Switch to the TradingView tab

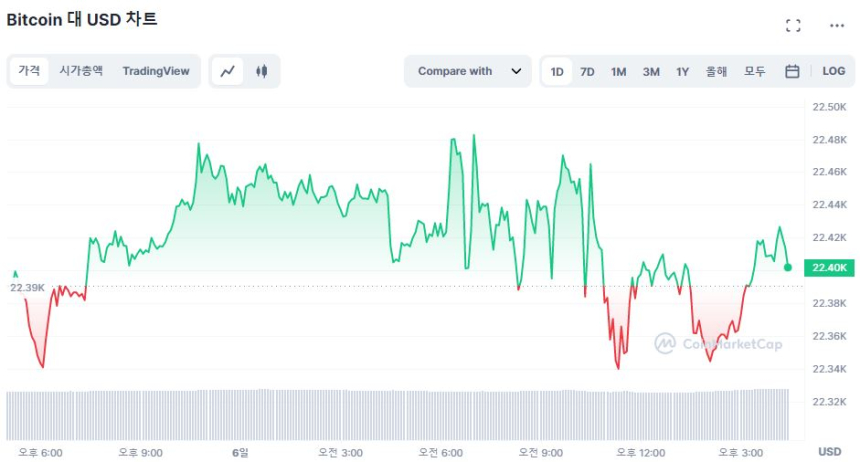coord(156,71)
